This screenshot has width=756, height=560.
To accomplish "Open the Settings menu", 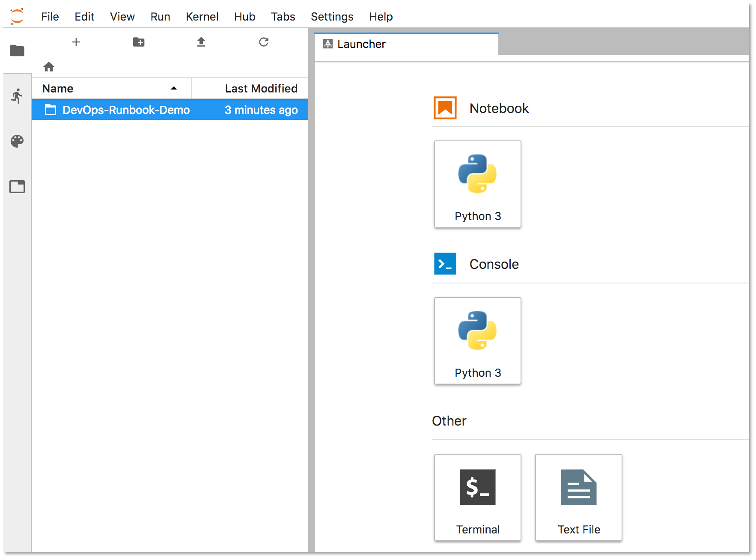I will pyautogui.click(x=332, y=17).
